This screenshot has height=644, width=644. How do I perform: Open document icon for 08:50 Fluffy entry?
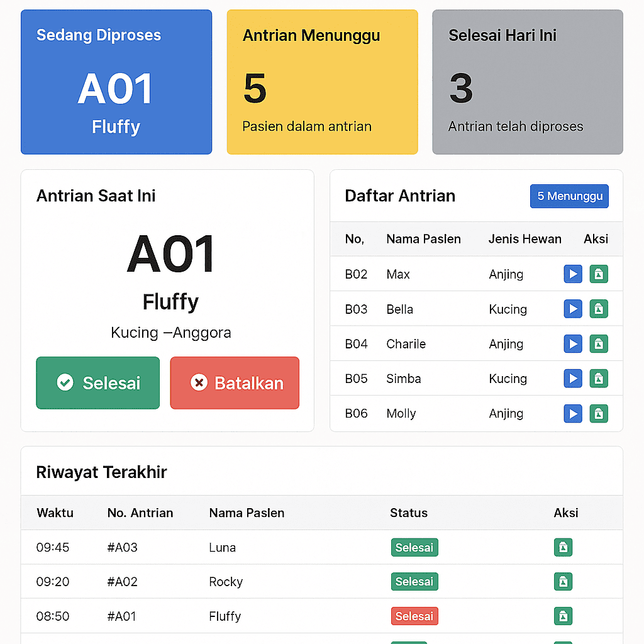[x=563, y=616]
